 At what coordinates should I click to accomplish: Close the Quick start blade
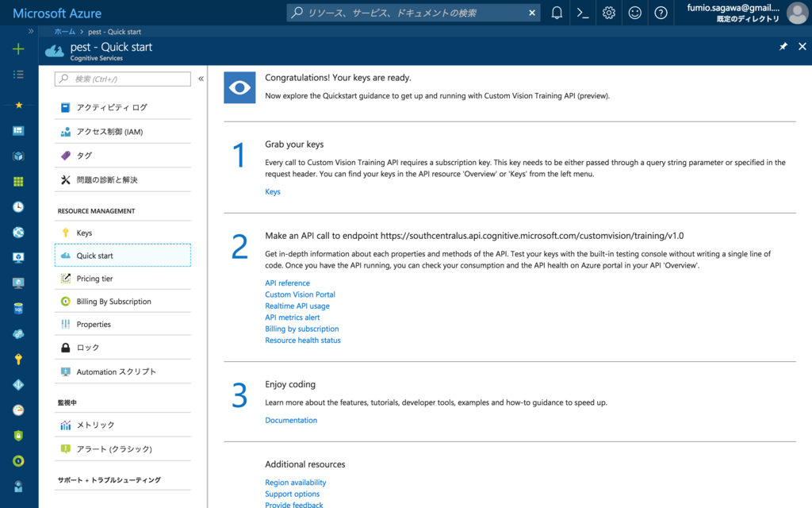coord(802,47)
